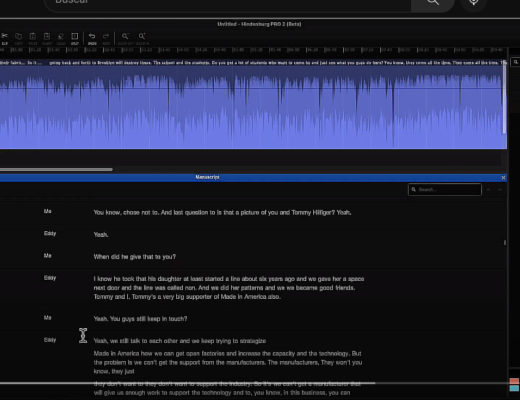Click the timeline ruler above the waveform
The height and width of the screenshot is (400, 520).
coord(253,50)
